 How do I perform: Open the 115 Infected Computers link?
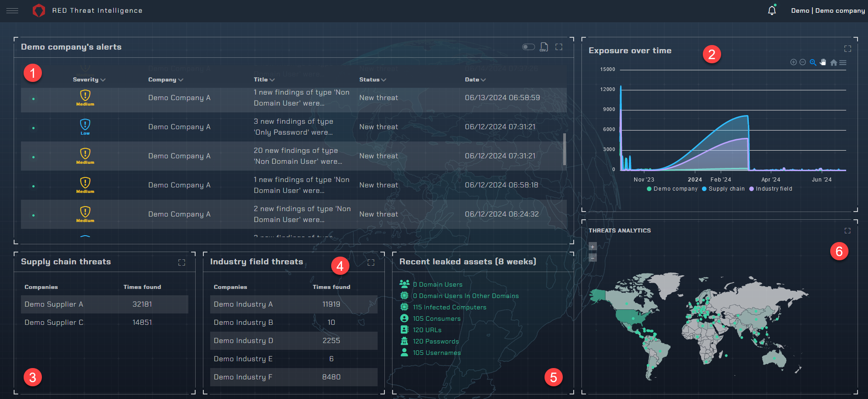click(x=449, y=307)
